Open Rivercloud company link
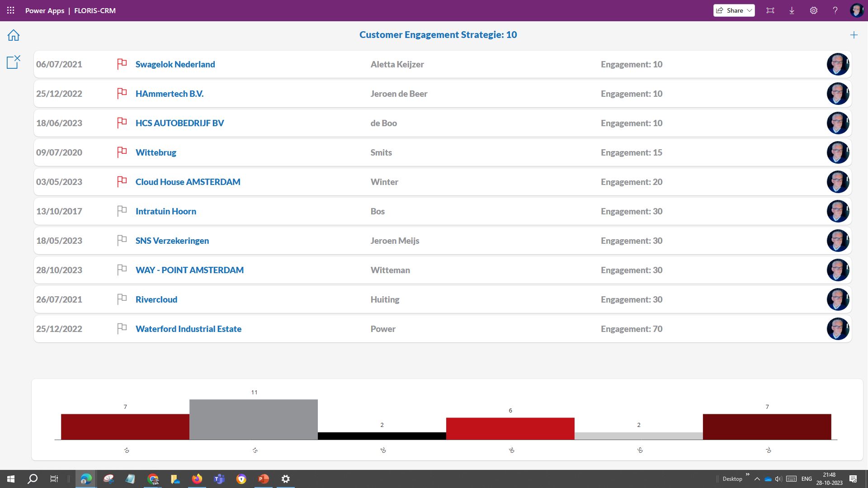The height and width of the screenshot is (488, 868). coord(156,299)
